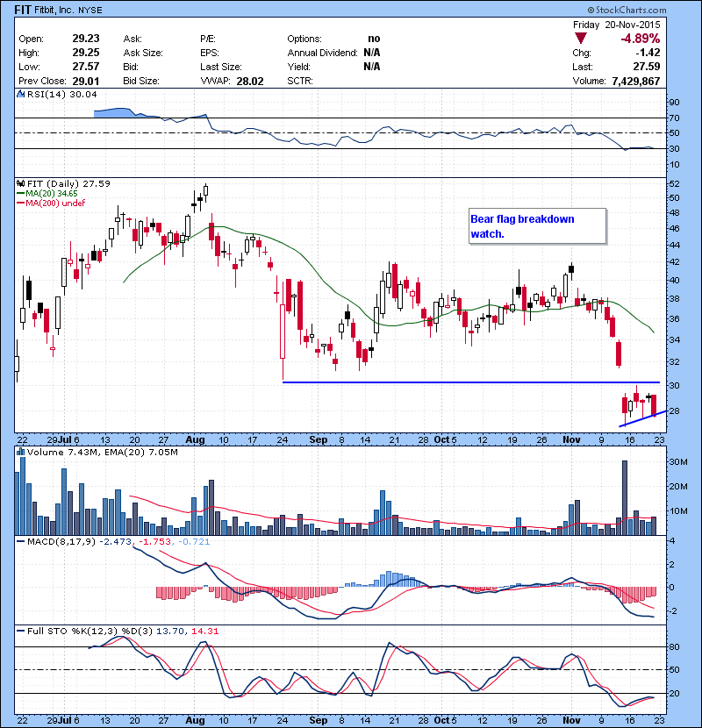The height and width of the screenshot is (728, 702).
Task: Click the 30M volume axis label
Action: click(677, 462)
